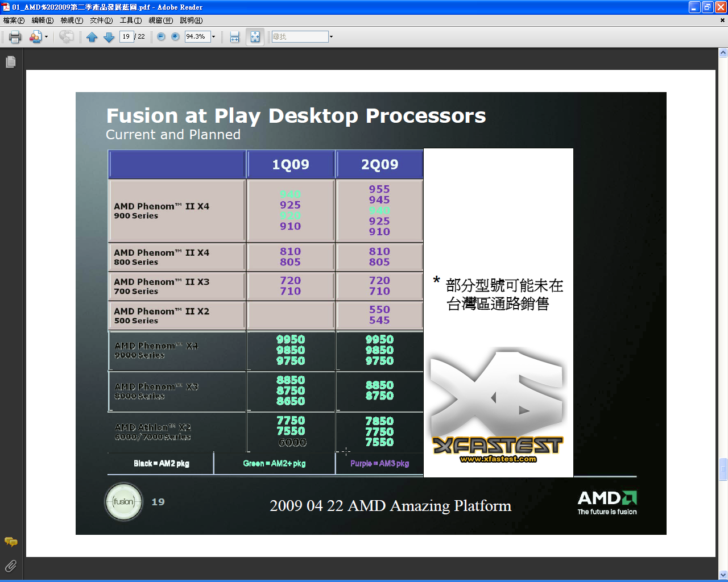Open the Attachments paperclip panel icon
Screen dimensions: 728x582
pos(11,566)
